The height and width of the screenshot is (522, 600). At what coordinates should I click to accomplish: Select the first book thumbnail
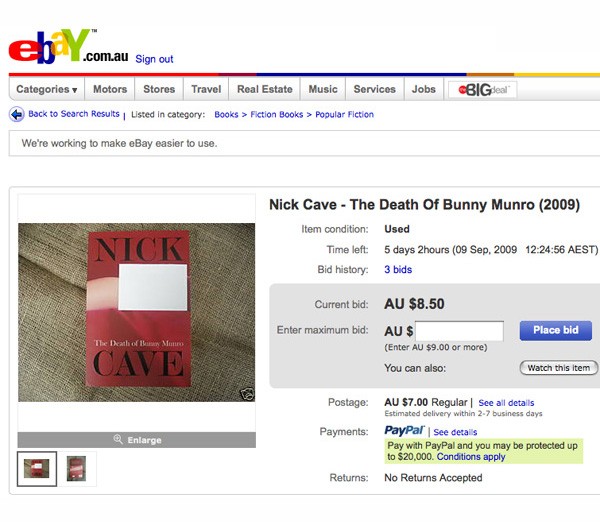[x=39, y=469]
